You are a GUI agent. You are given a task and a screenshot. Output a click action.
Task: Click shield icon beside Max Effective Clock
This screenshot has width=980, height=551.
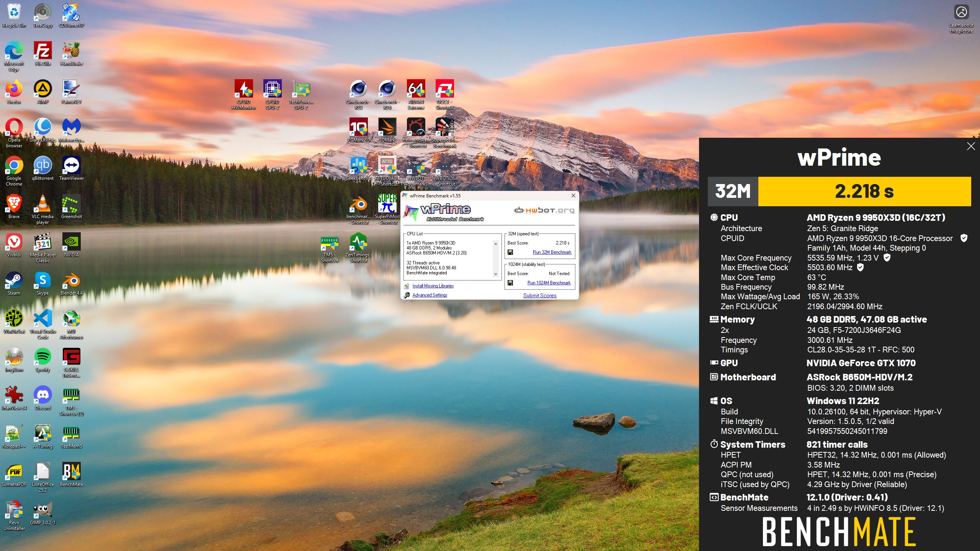pyautogui.click(x=860, y=267)
